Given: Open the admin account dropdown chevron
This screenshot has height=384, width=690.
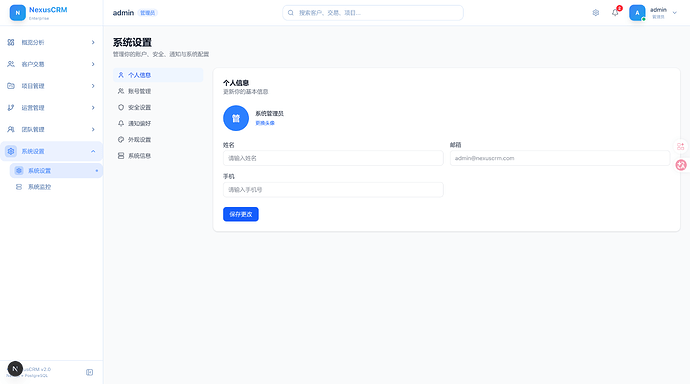Looking at the screenshot, I should 675,13.
